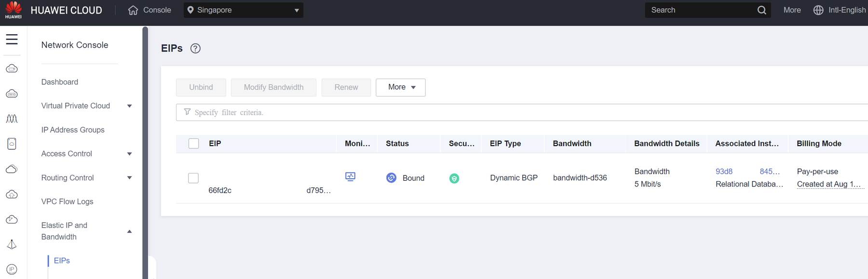Click the first cloud server sidebar icon
This screenshot has height=279, width=868.
[12, 69]
